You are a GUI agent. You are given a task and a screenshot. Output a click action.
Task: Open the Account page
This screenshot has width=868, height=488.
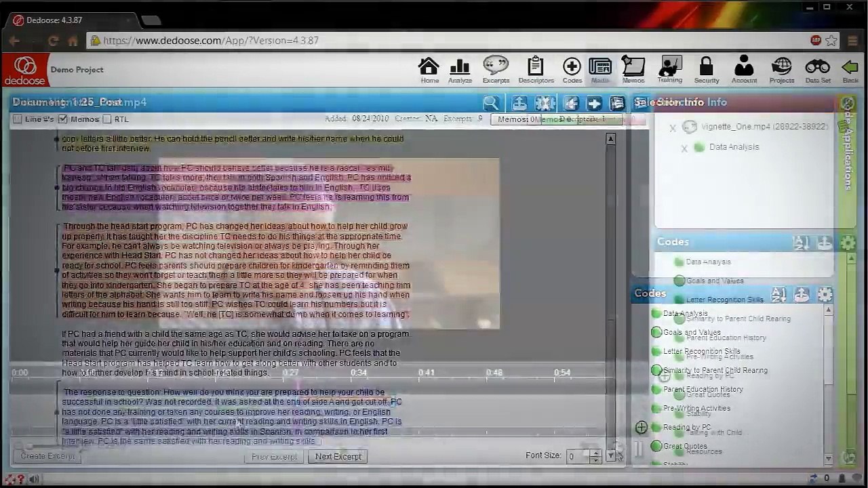coord(744,70)
